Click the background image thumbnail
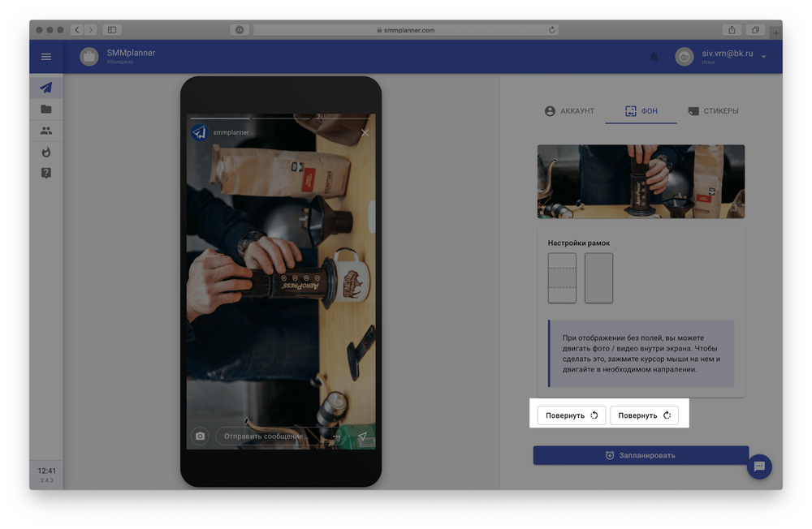The image size is (812, 529). pyautogui.click(x=641, y=181)
